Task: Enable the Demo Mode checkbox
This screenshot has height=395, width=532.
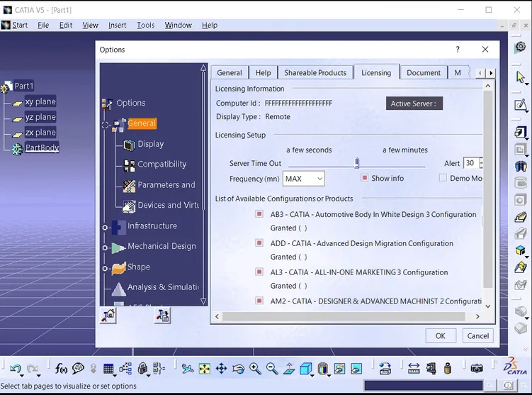Action: coord(443,178)
